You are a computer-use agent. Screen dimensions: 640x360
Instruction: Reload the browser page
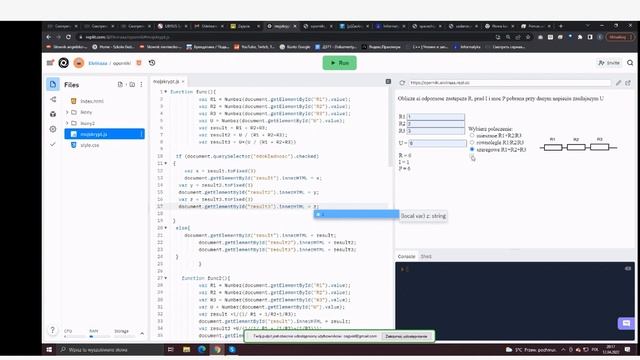click(68, 37)
